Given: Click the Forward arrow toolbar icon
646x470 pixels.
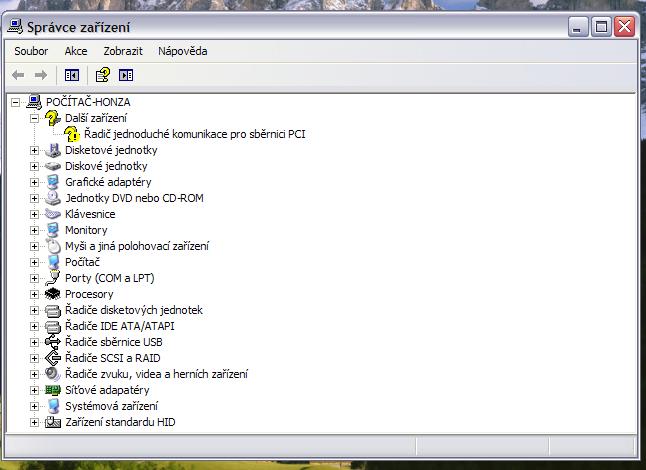Looking at the screenshot, I should pyautogui.click(x=40, y=75).
